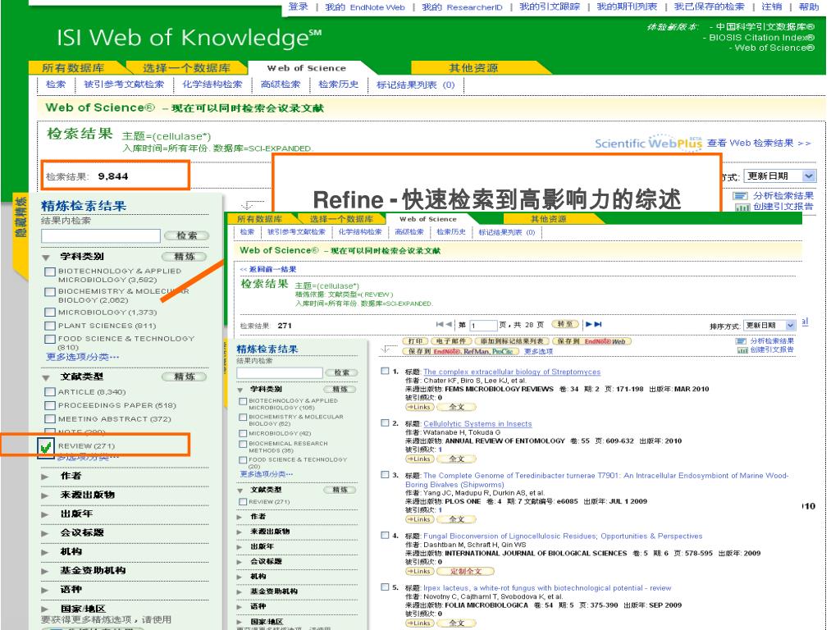Click 添加到标记结果列表 button
The image size is (840, 630).
(512, 341)
